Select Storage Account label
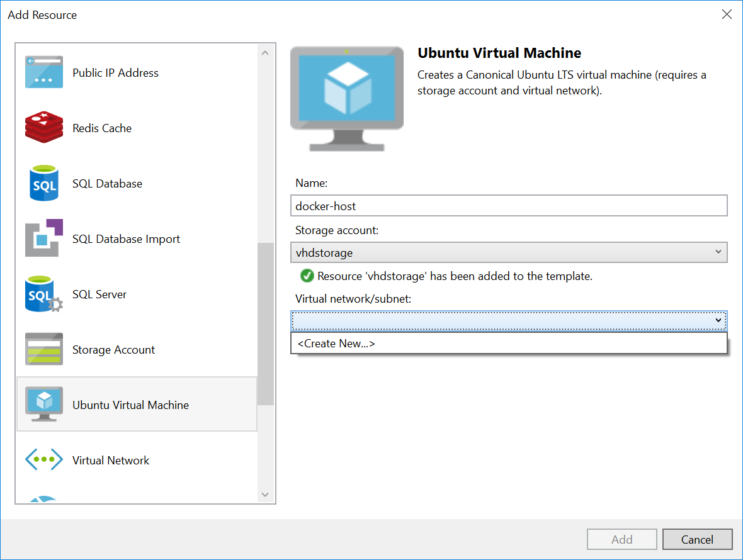 pyautogui.click(x=113, y=350)
